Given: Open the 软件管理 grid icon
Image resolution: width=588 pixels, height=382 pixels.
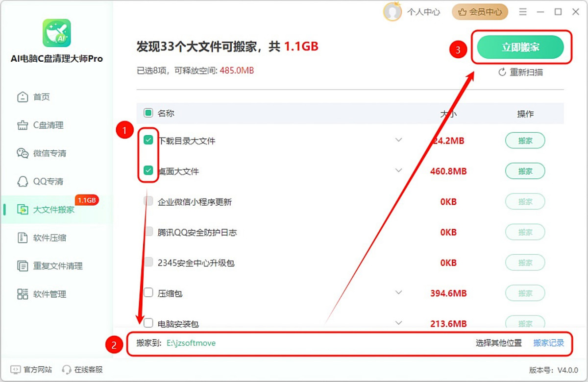Looking at the screenshot, I should click(x=23, y=294).
